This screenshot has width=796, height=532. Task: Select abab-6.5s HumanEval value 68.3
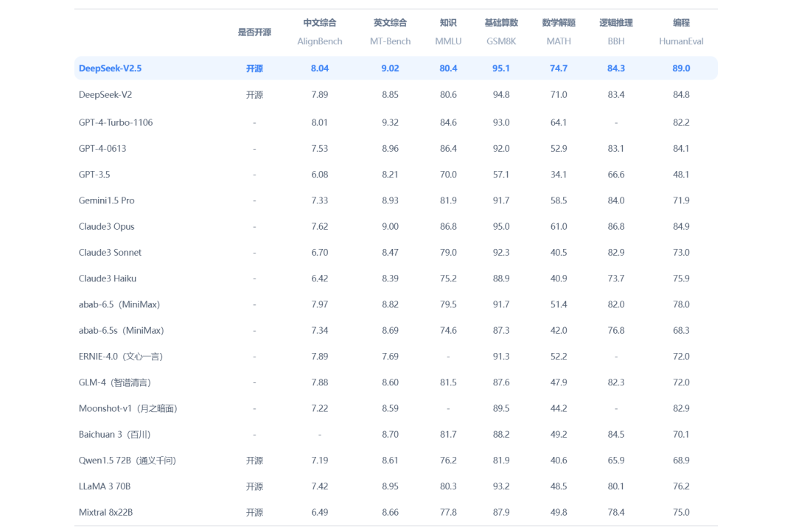[681, 330]
